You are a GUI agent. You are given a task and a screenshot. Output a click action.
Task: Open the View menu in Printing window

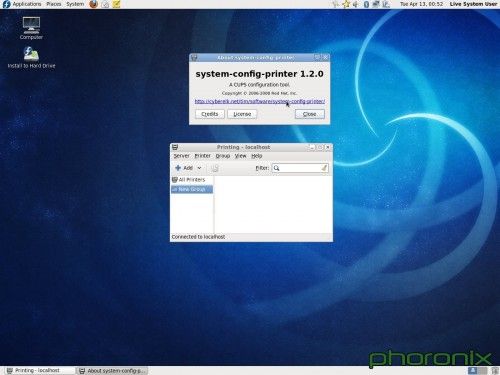pos(240,156)
